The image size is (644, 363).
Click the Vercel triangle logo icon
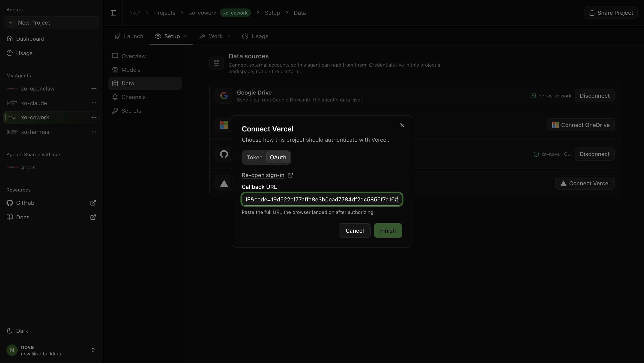(224, 183)
